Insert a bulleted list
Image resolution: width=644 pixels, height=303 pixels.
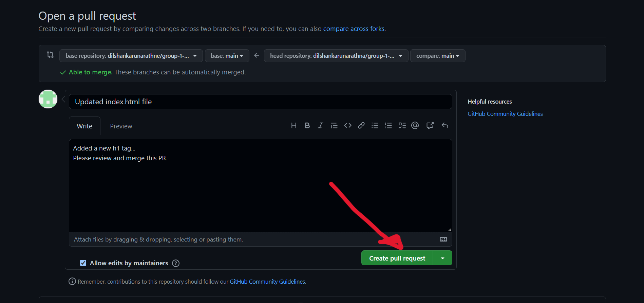(x=375, y=126)
